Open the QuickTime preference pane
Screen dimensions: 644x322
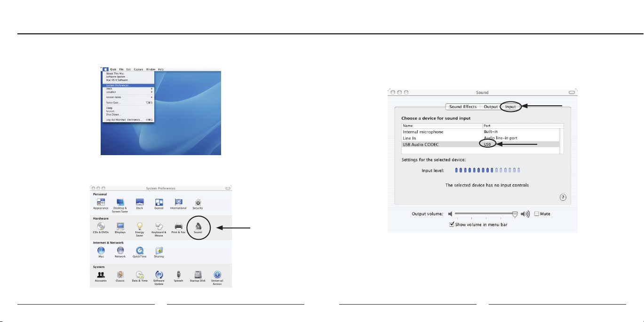(139, 252)
